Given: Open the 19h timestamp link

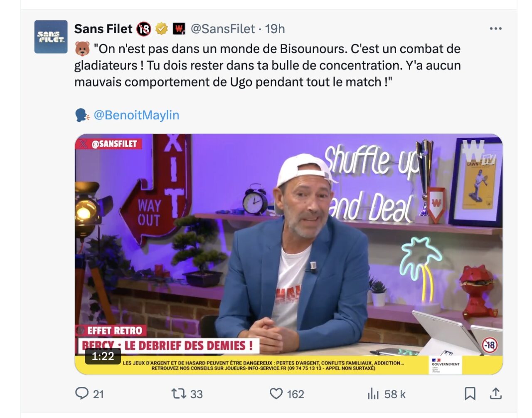Looking at the screenshot, I should coord(275,29).
